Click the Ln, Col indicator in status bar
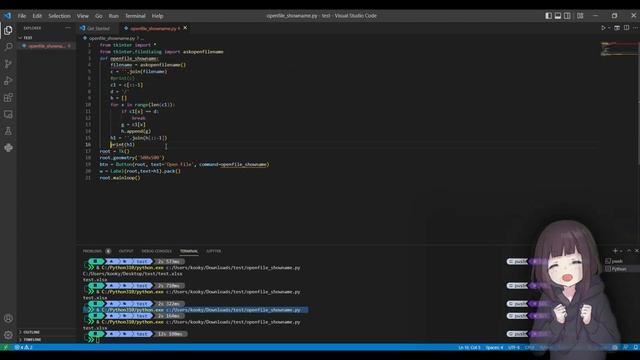 click(x=469, y=347)
